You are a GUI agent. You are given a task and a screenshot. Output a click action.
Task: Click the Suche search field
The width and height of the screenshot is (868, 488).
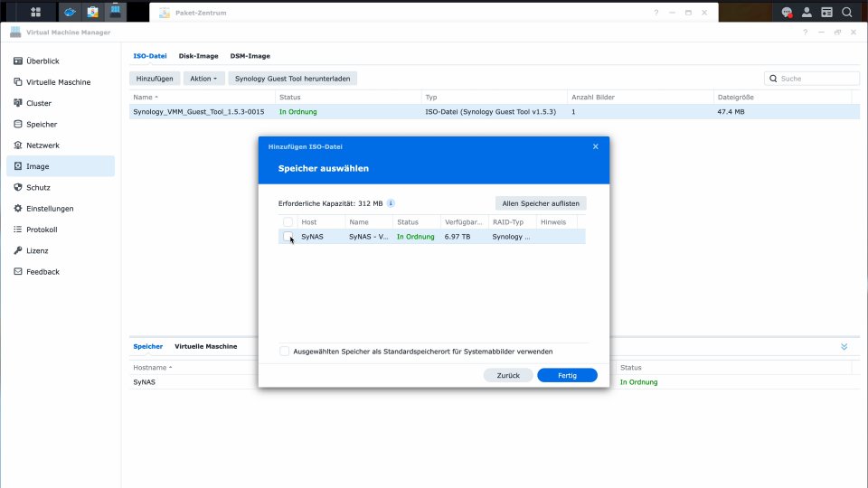click(x=812, y=79)
